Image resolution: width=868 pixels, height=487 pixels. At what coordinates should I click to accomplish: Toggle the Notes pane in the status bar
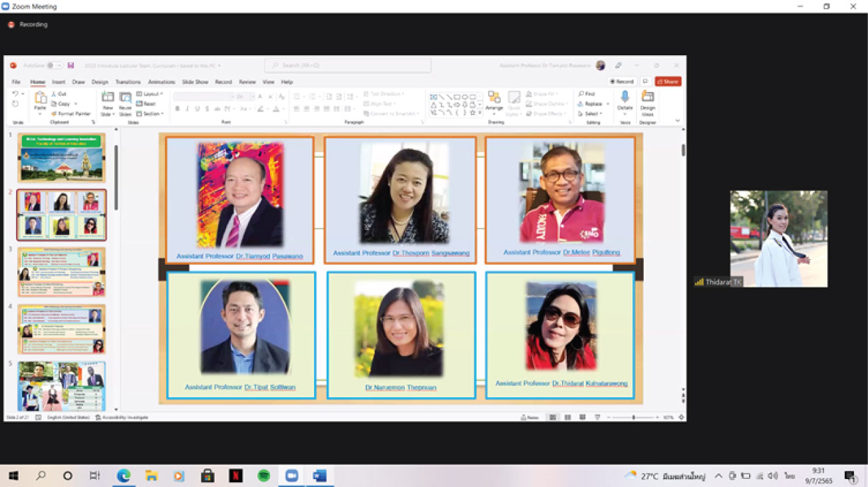(530, 417)
